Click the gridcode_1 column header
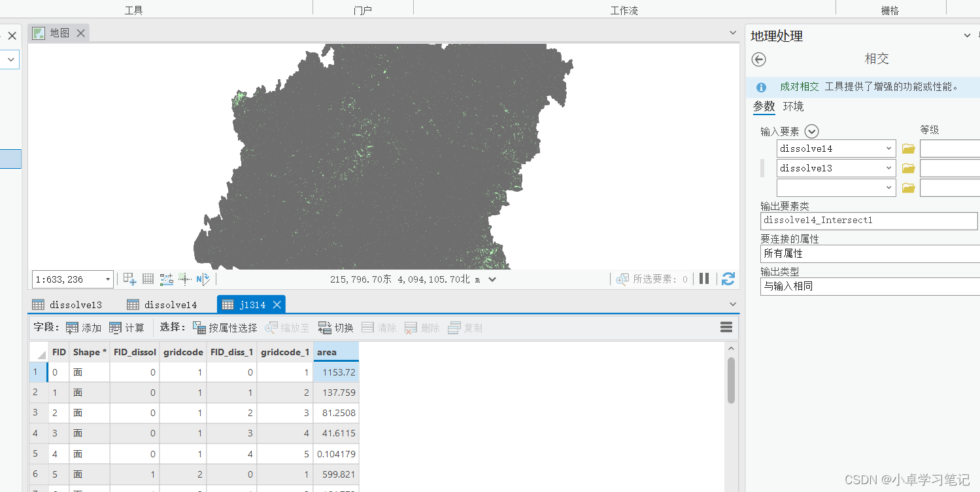980x492 pixels. click(285, 352)
